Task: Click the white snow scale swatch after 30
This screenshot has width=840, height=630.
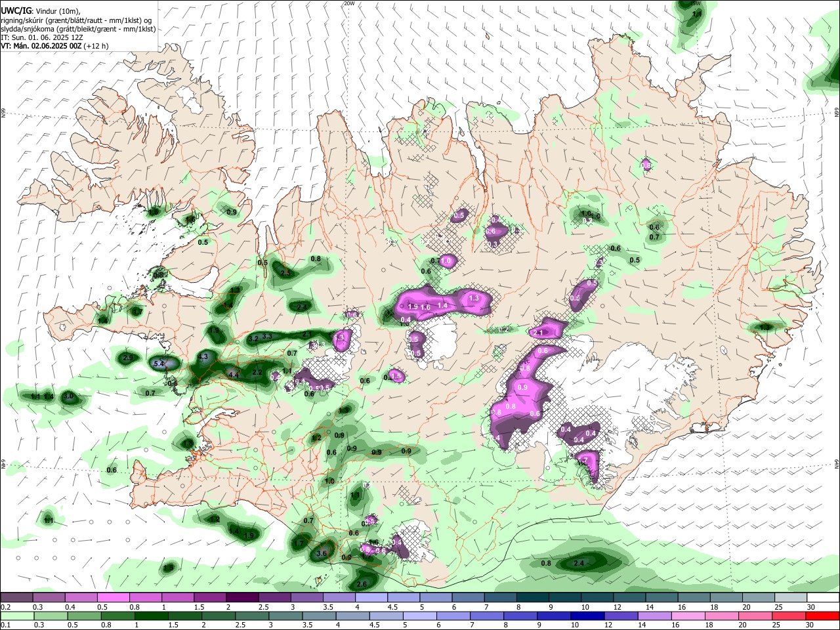Action: point(822,597)
